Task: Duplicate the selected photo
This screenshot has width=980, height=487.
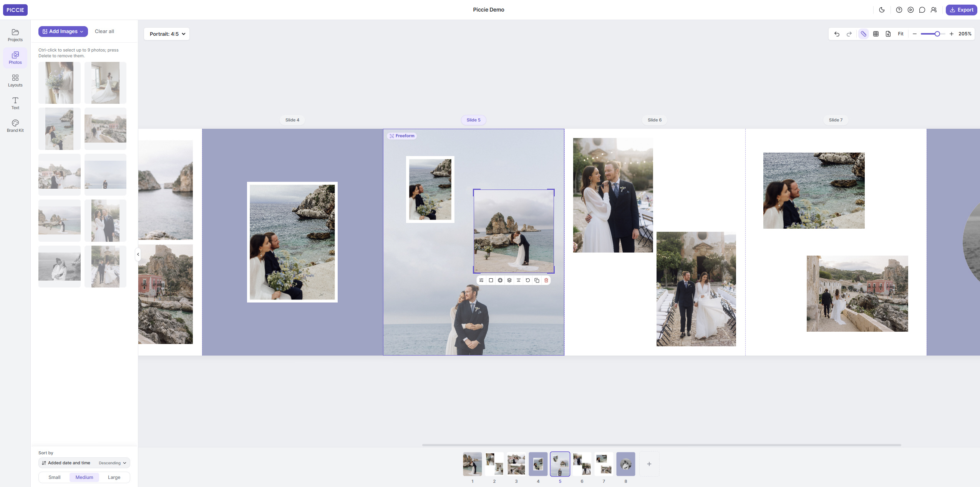Action: click(537, 280)
